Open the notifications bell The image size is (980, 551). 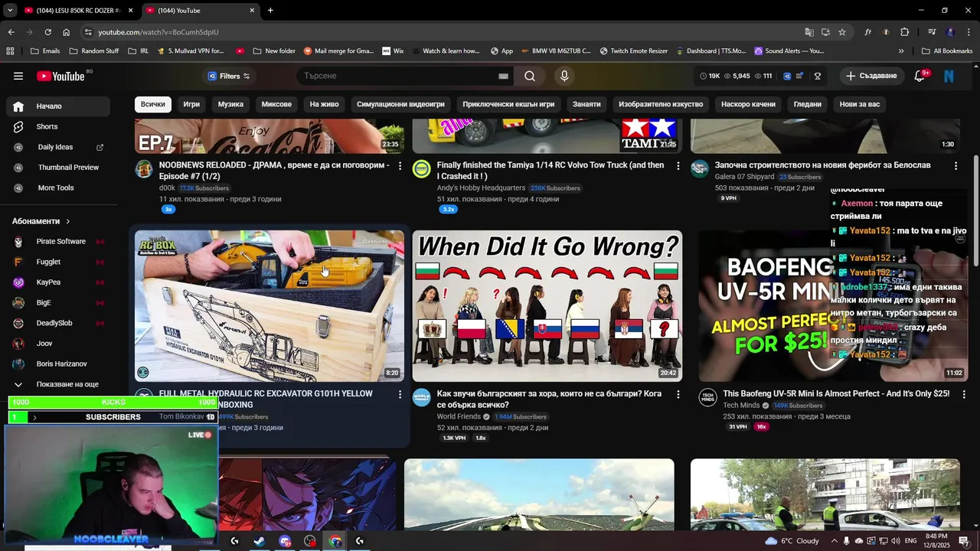[920, 76]
